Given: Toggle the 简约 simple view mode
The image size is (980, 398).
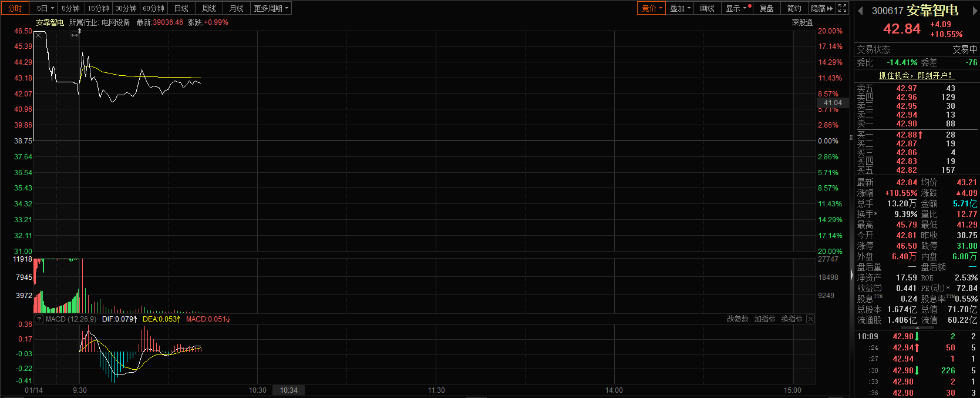Looking at the screenshot, I should click(794, 8).
